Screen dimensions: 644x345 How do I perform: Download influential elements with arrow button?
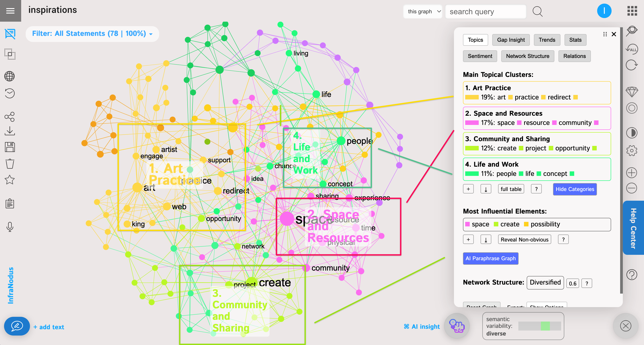point(486,239)
